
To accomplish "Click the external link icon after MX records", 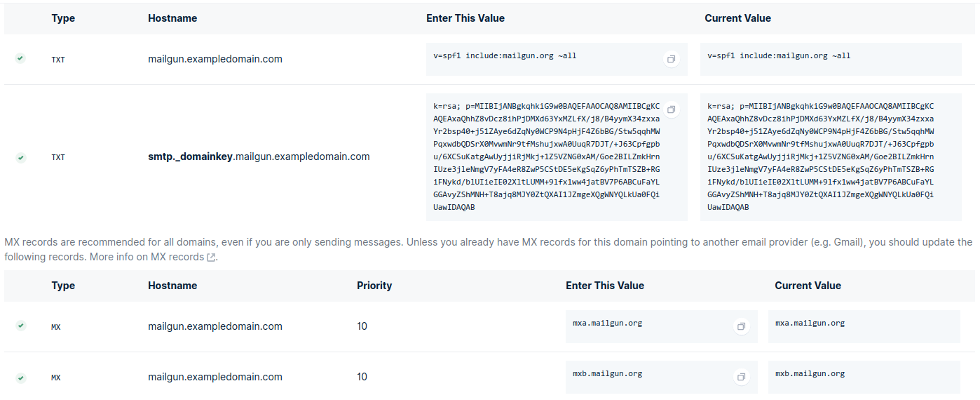I will point(211,258).
